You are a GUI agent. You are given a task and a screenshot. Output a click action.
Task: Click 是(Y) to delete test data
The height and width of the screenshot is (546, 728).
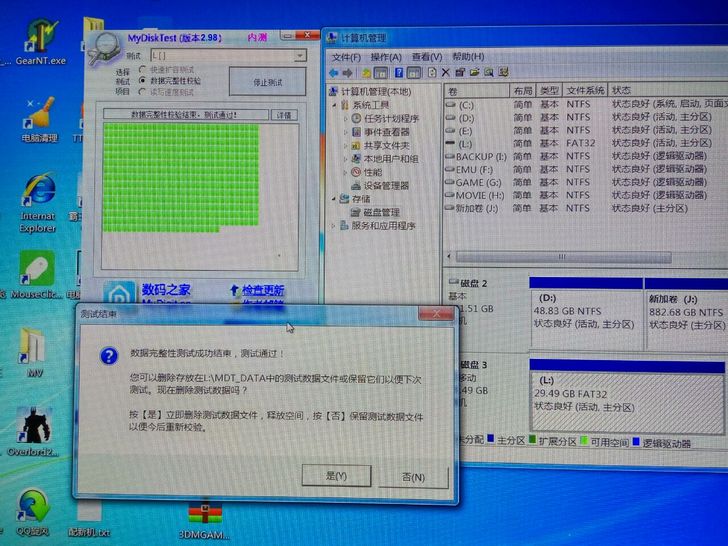(337, 476)
